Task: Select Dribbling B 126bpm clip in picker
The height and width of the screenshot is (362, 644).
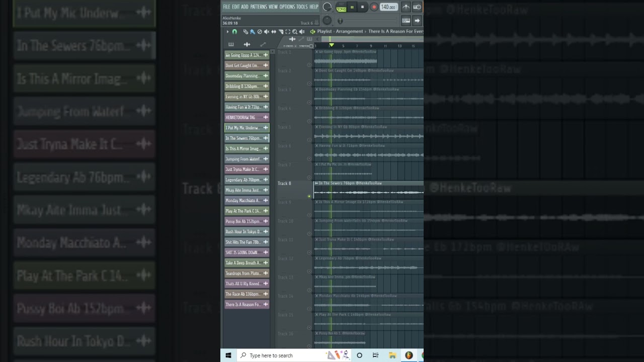Action: (247, 86)
